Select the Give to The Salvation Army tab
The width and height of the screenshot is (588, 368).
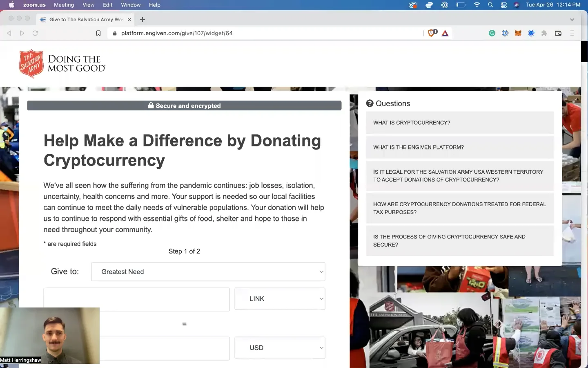(x=85, y=20)
